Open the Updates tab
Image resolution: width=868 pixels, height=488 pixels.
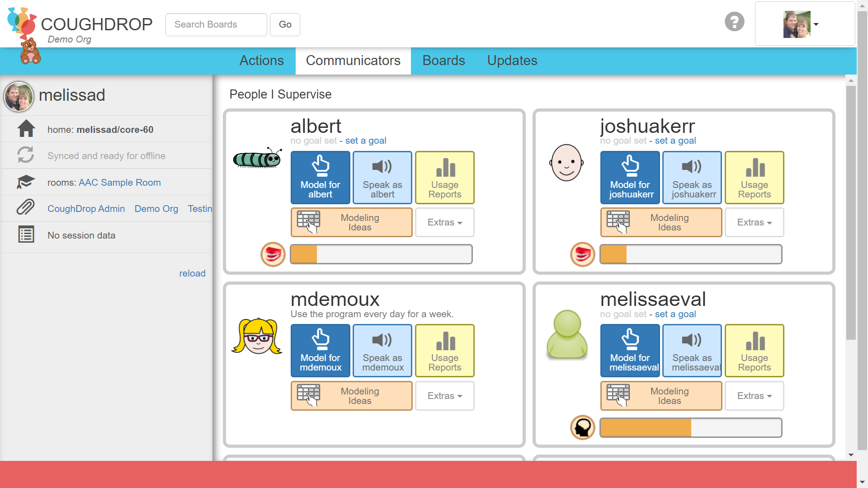pos(512,61)
